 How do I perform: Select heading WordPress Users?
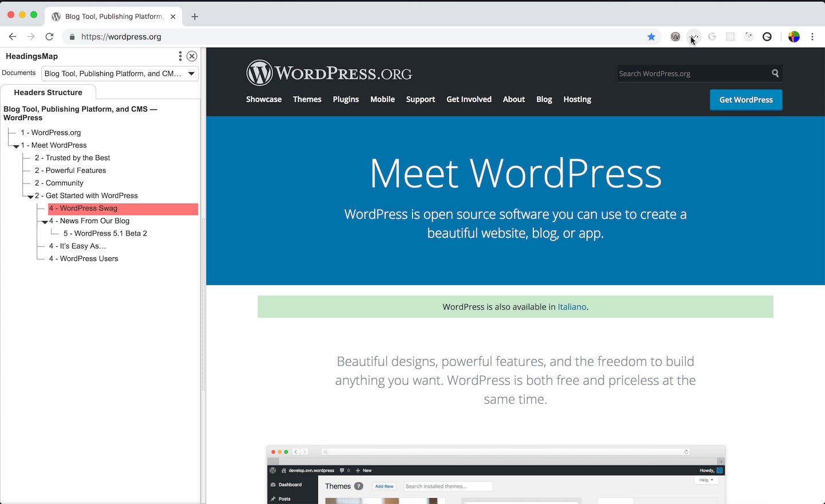(x=84, y=258)
